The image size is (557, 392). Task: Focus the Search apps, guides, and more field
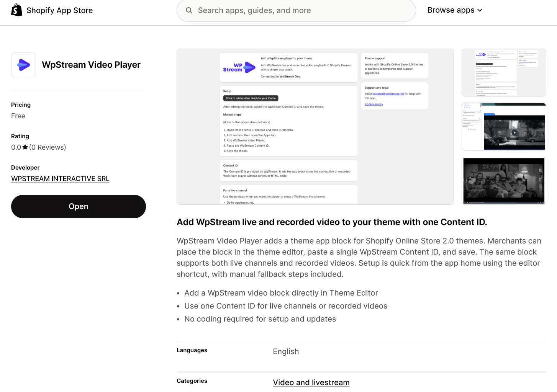(296, 10)
